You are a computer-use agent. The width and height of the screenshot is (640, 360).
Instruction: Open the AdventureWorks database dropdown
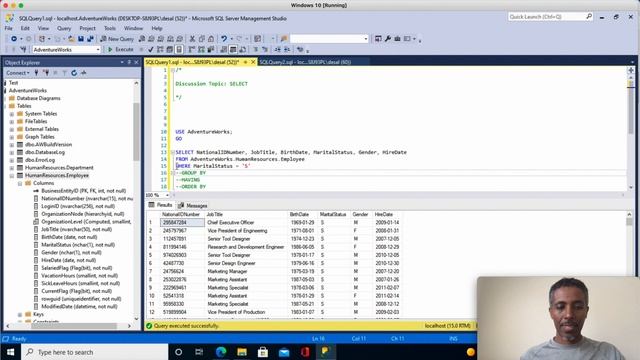[66, 49]
